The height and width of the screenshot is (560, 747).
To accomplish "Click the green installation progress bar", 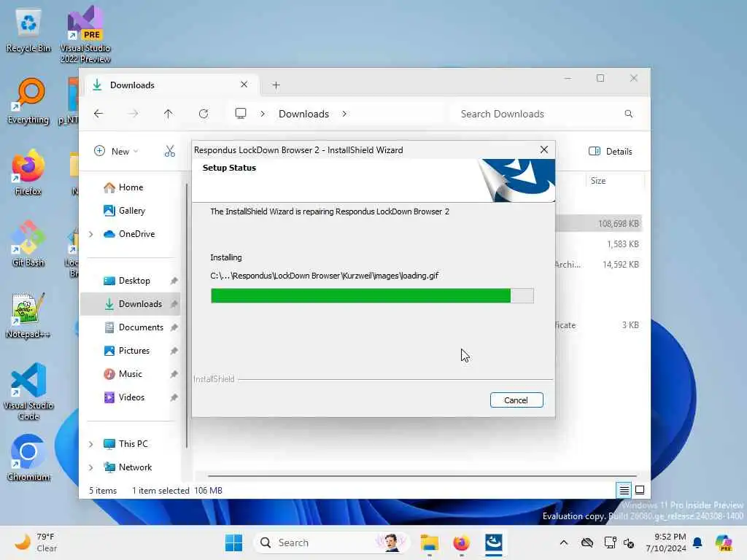I will 371,296.
